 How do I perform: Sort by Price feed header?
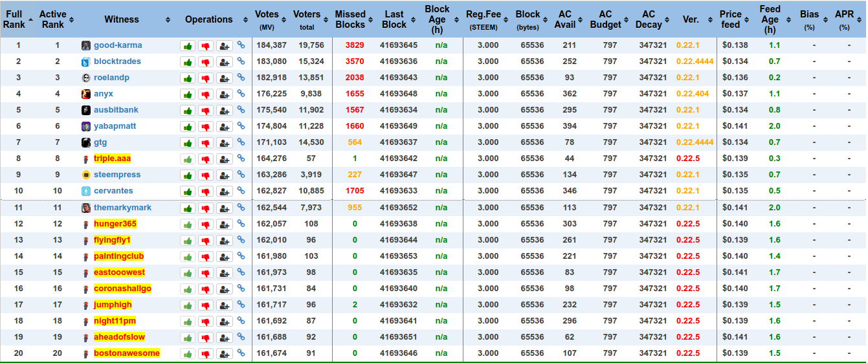735,19
